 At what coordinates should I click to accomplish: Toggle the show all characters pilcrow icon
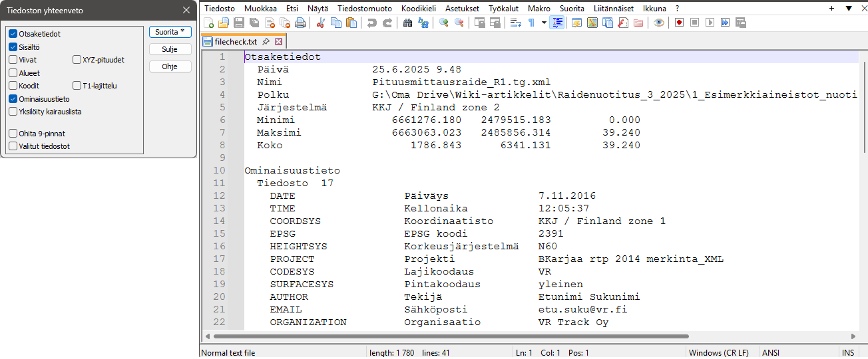(531, 23)
